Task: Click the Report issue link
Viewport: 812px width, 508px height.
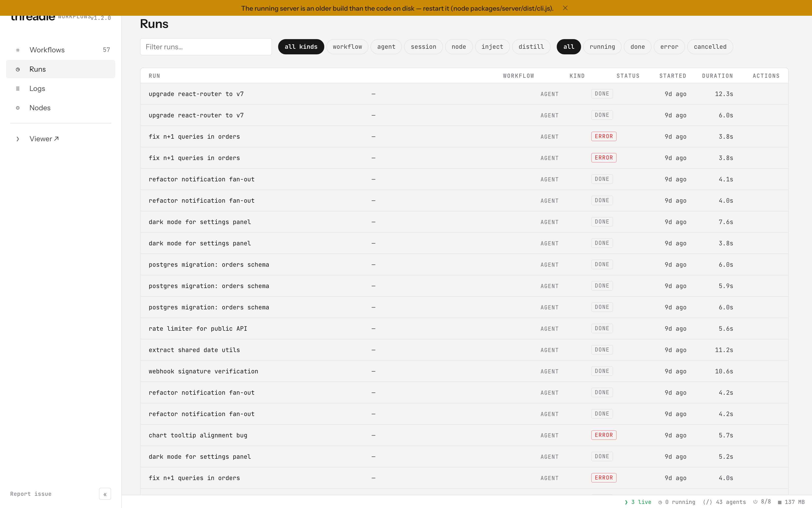Action: point(31,494)
